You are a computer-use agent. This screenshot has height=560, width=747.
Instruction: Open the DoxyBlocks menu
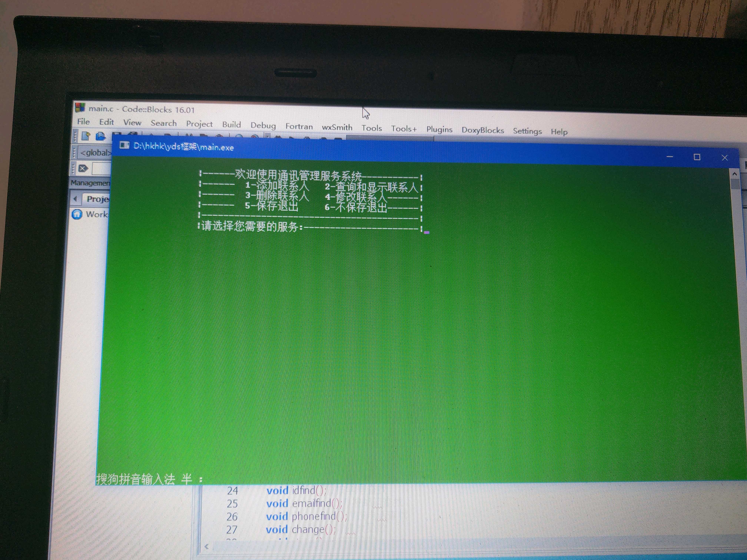483,130
